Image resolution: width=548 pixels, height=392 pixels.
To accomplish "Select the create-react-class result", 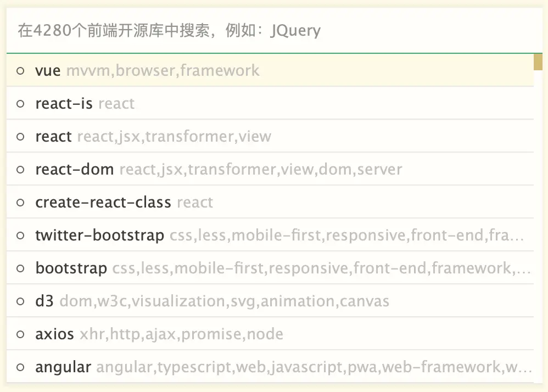I will [x=270, y=202].
